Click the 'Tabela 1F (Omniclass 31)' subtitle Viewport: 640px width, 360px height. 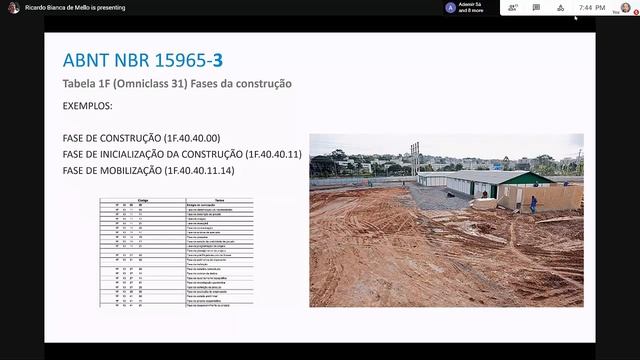[x=177, y=83]
